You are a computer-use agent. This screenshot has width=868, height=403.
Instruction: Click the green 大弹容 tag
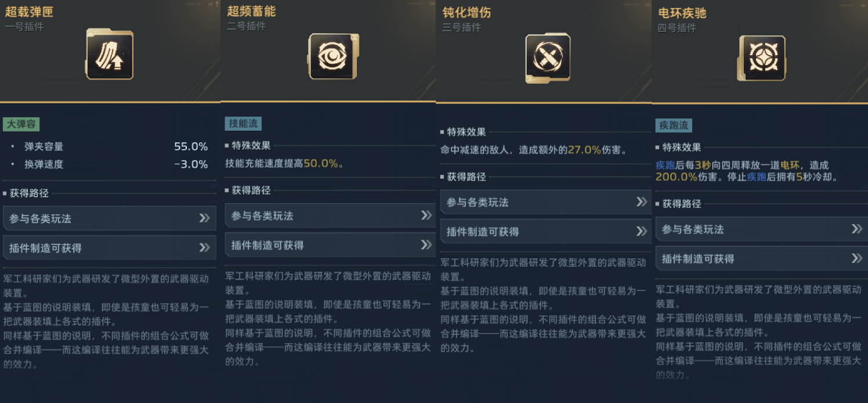point(21,124)
